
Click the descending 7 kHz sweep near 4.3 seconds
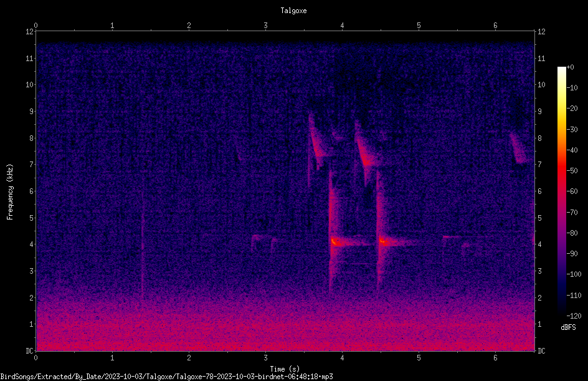pyautogui.click(x=364, y=150)
